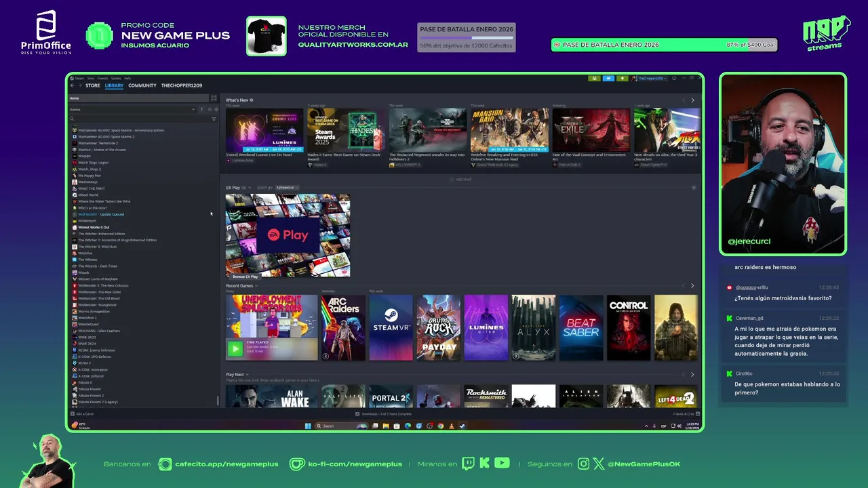Go forward with the Steam forward arrow
This screenshot has width=868, height=488.
tap(80, 85)
